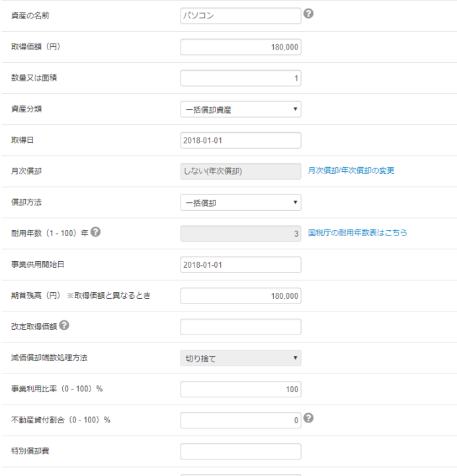This screenshot has height=476, width=457.
Task: Click the 月次償却/年次償却の変更 link
Action: pos(351,171)
